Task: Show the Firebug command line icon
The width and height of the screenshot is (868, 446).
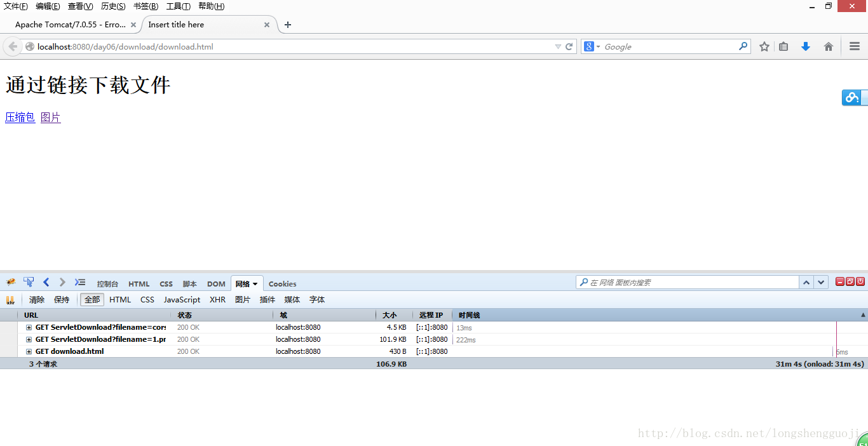Action: click(79, 282)
